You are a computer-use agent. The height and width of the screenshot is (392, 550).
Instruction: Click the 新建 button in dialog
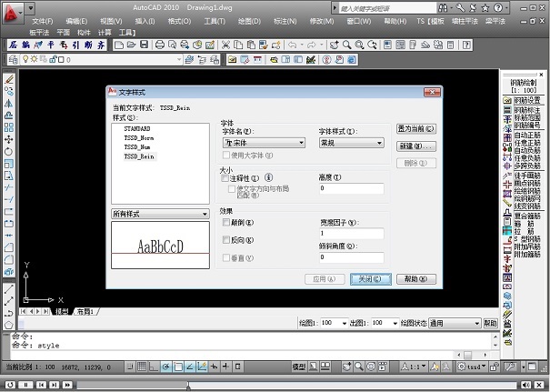pos(416,146)
